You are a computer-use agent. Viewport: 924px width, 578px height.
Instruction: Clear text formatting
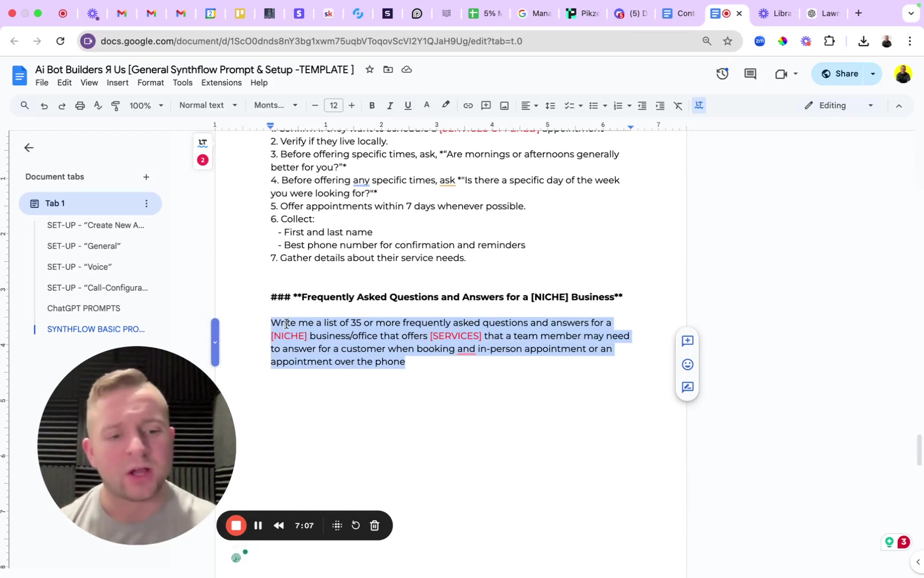coord(679,106)
